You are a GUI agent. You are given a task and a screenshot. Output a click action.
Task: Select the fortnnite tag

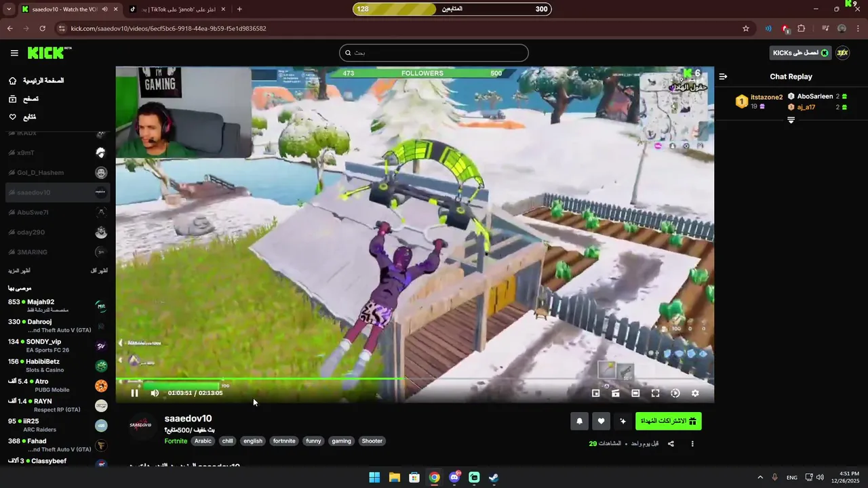click(x=284, y=441)
